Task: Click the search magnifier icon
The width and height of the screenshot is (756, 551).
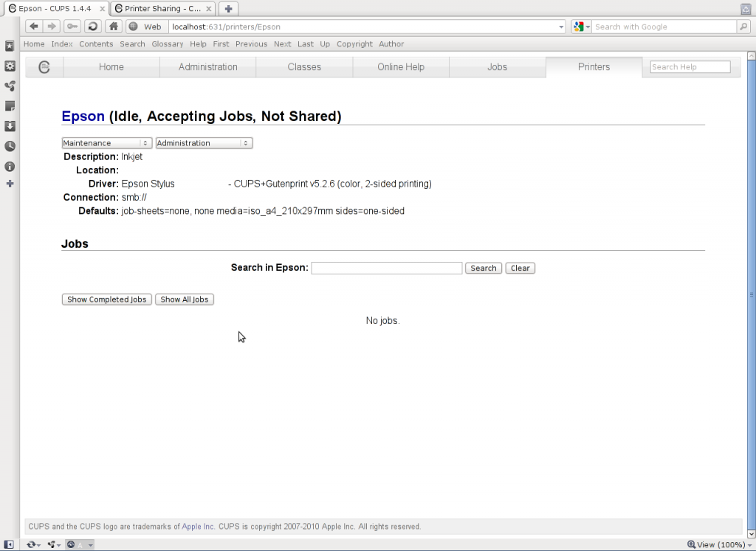Action: tap(743, 27)
